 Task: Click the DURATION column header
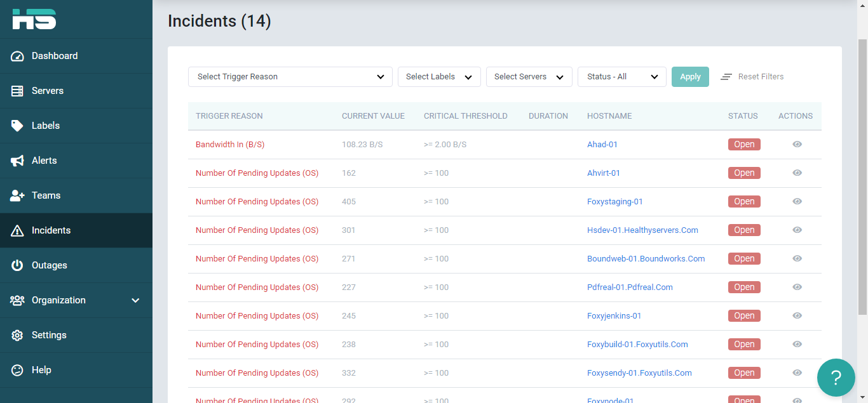point(548,116)
